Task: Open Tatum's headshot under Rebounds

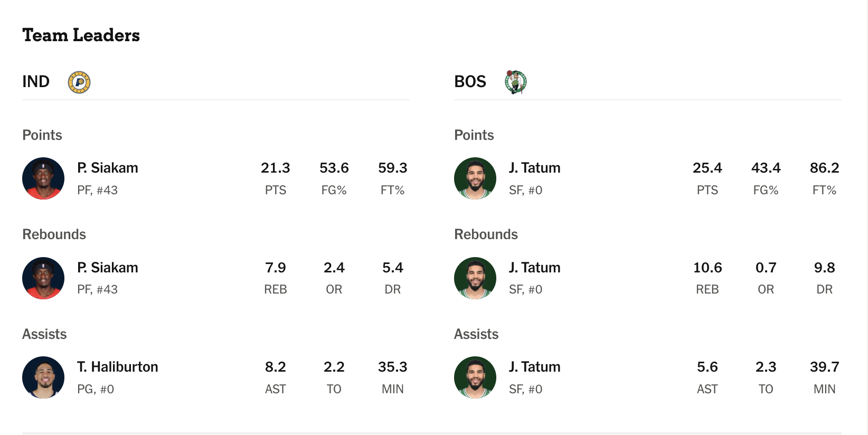Action: point(475,278)
